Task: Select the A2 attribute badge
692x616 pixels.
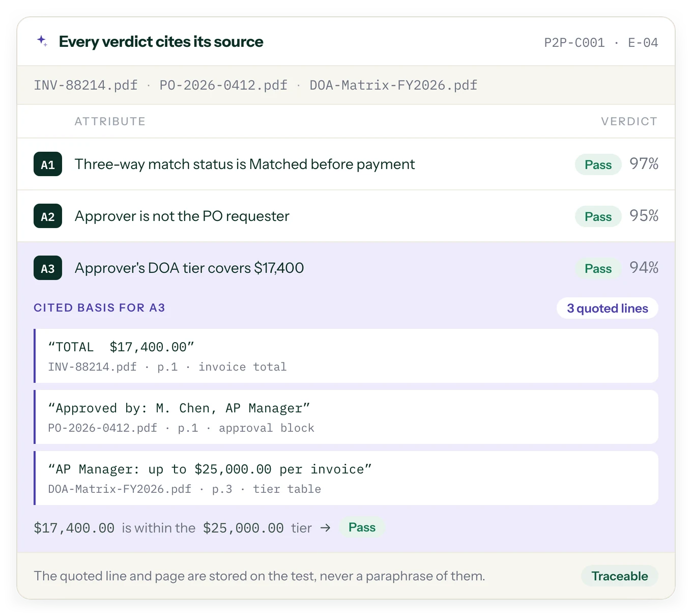Action: click(x=48, y=216)
